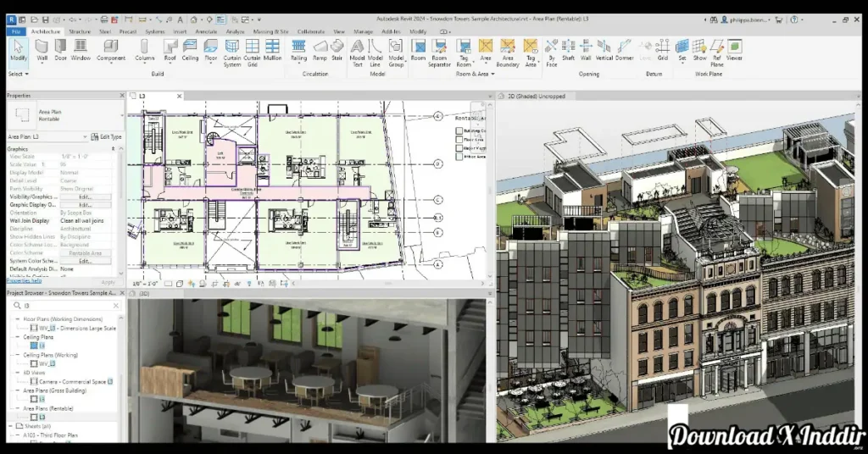Select the Mullion tool
868x454 pixels.
tap(272, 50)
